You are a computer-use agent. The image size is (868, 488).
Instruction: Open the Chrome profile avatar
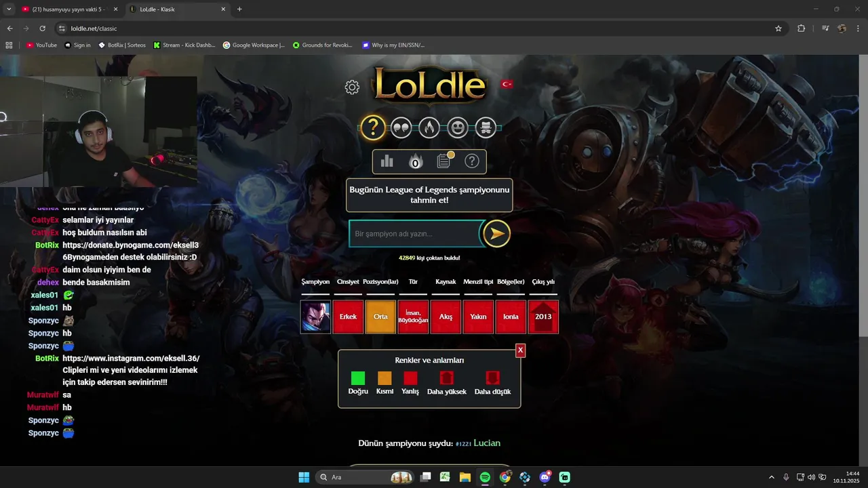pyautogui.click(x=842, y=28)
